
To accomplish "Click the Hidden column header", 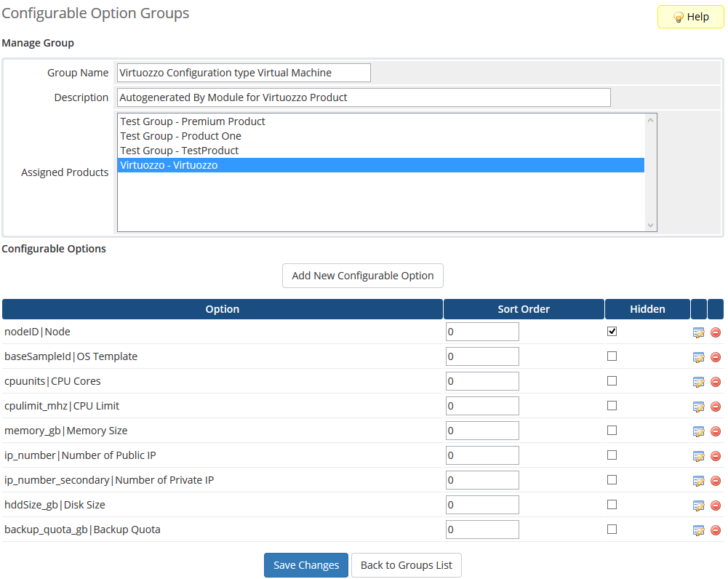I will click(647, 309).
